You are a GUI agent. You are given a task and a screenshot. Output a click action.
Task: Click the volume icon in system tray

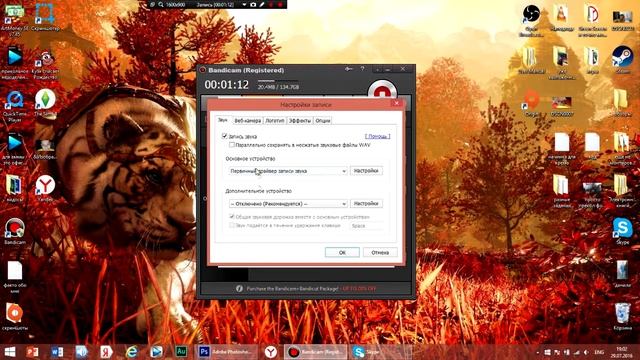pos(586,352)
